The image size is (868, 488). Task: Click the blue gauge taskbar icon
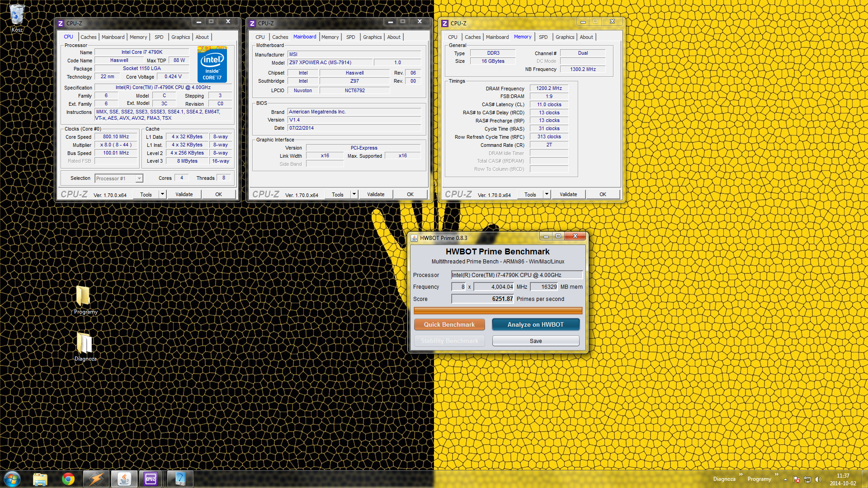pyautogui.click(x=180, y=479)
